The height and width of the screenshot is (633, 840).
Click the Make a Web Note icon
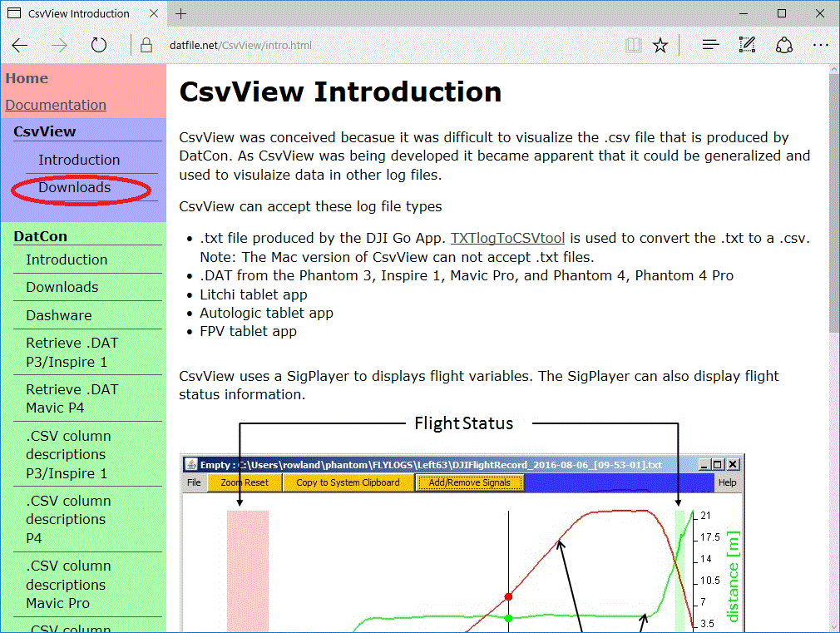pos(747,45)
